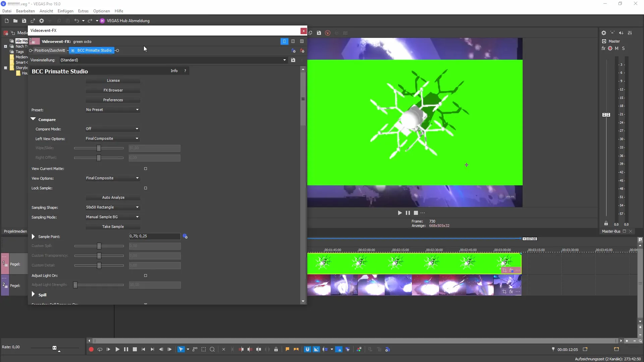The height and width of the screenshot is (362, 644).
Task: Click the Take Sample button
Action: click(x=113, y=227)
